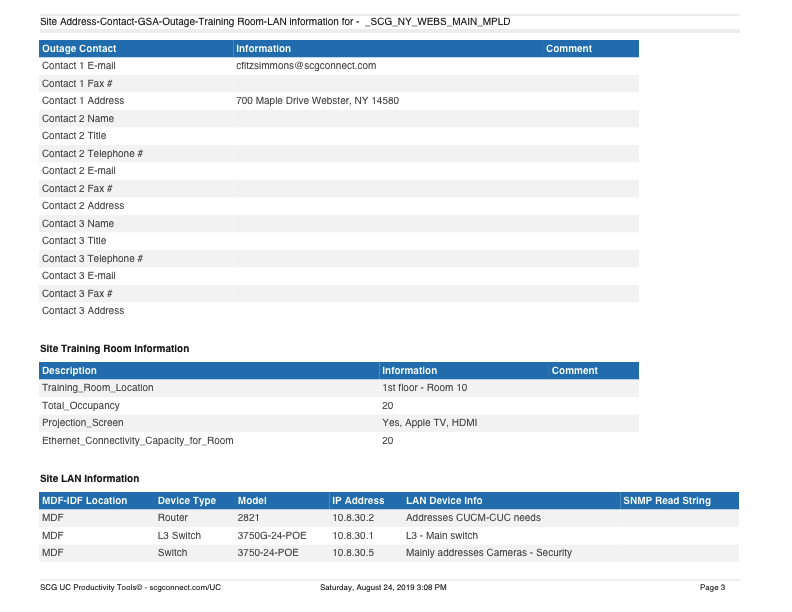Click the Contact 2 Telephone # row

92,154
